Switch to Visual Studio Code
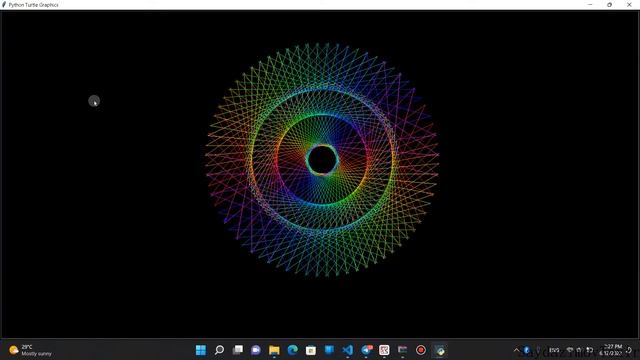The image size is (640, 360). pos(348,350)
